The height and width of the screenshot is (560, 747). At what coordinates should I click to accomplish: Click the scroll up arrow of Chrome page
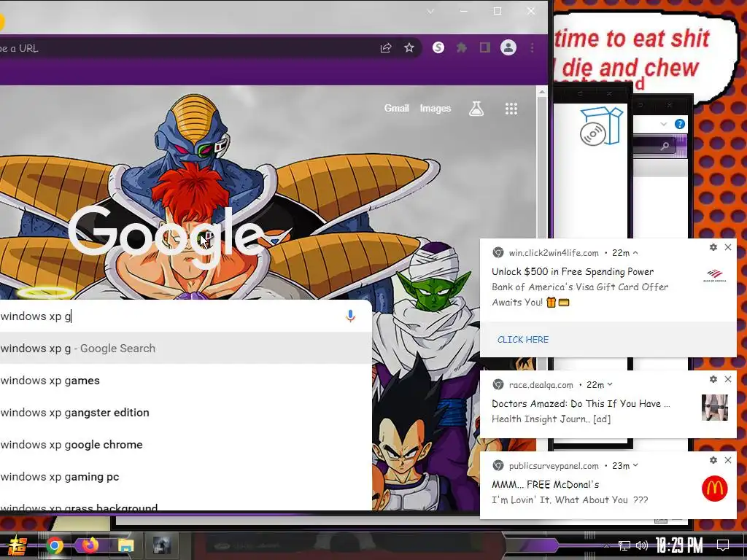coord(542,91)
